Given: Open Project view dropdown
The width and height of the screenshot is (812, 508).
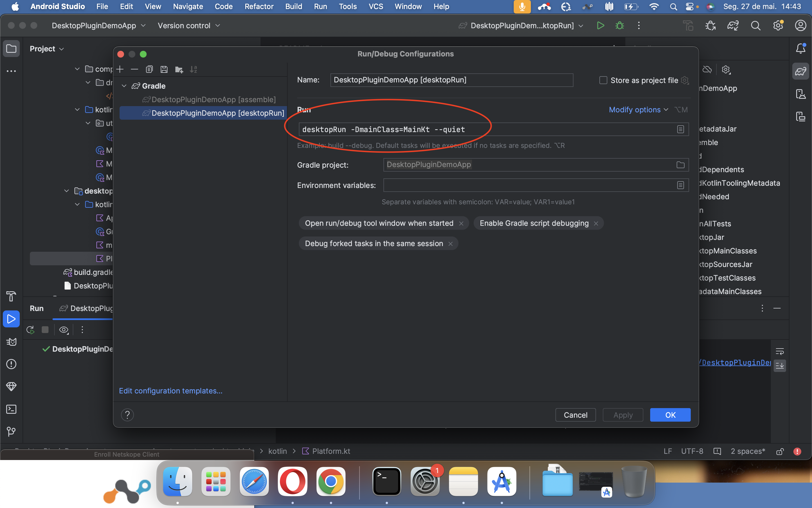Looking at the screenshot, I should click(47, 49).
